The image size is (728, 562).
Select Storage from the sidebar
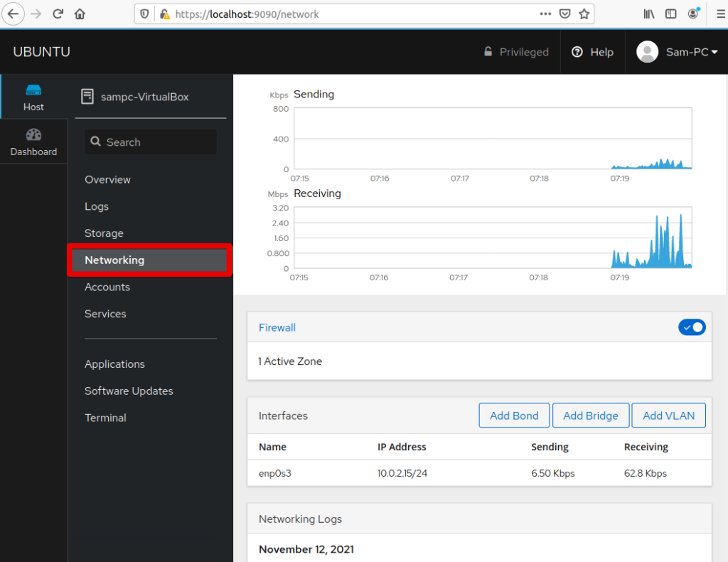(x=104, y=233)
